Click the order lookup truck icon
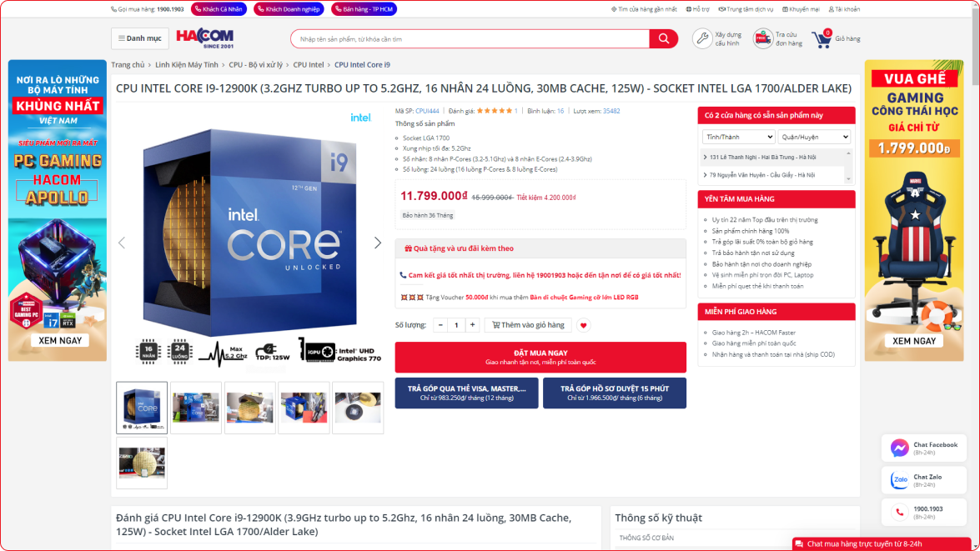Screen dimensions: 980x551 pos(762,38)
